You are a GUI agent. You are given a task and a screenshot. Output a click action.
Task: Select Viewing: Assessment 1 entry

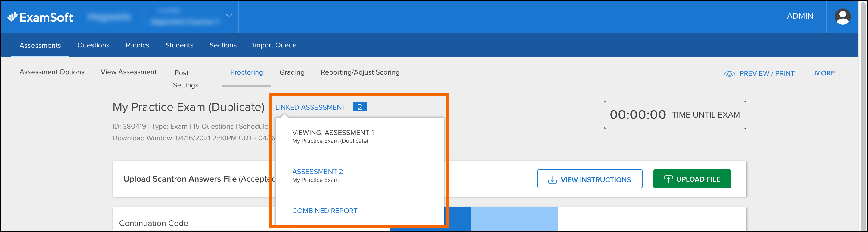pos(360,137)
